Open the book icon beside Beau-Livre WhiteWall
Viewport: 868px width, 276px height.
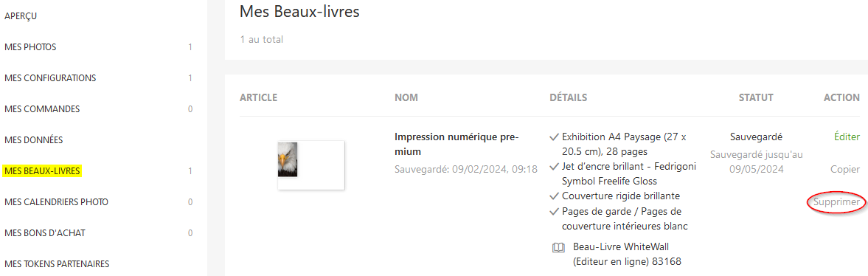pos(558,248)
